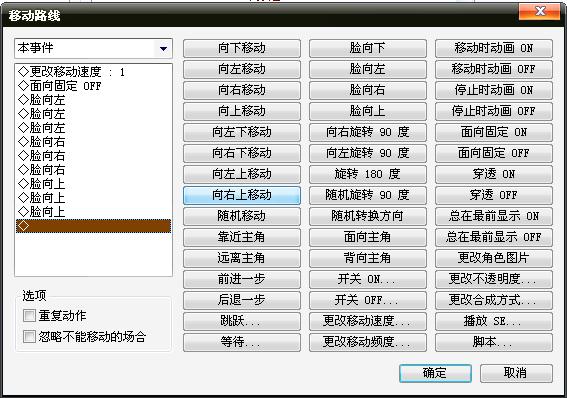Select 面向主角 button

click(368, 237)
